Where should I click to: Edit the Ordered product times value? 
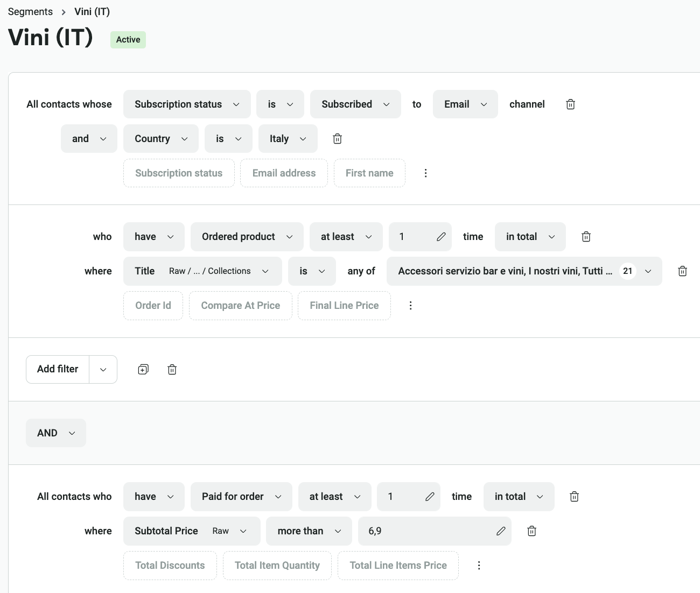click(440, 236)
